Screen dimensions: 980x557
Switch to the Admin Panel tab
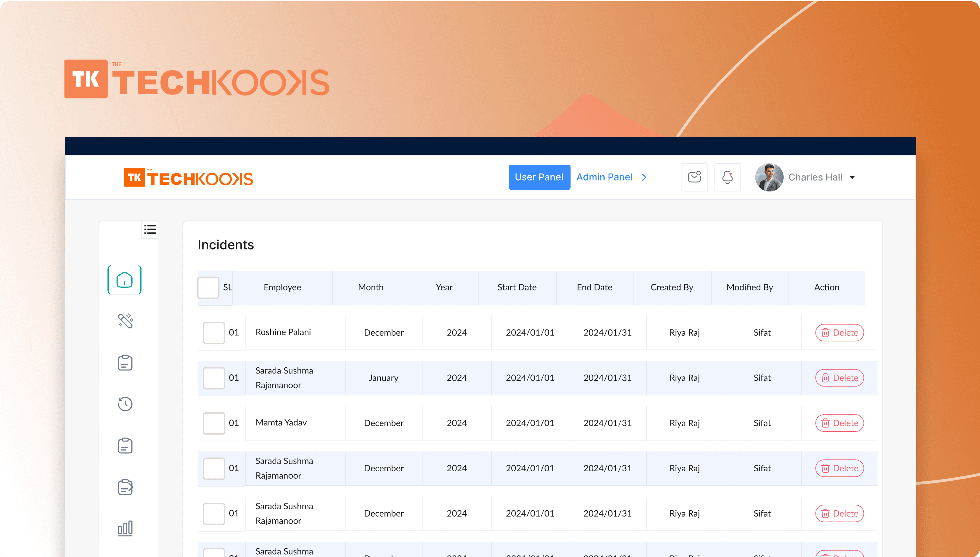click(x=604, y=177)
